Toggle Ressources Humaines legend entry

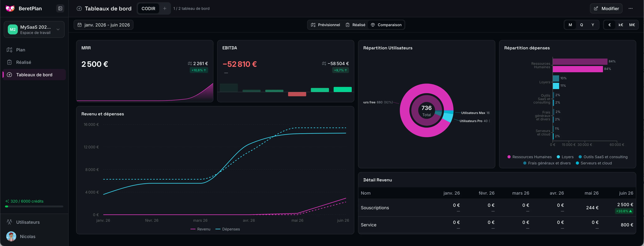[529, 157]
